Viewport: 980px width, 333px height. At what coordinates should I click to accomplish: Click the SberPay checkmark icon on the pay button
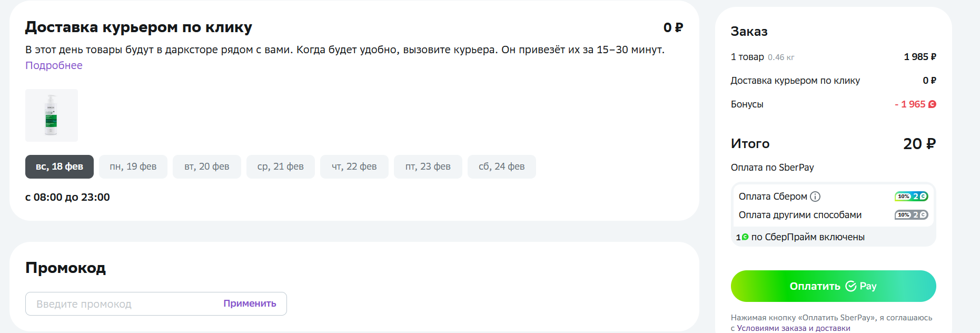point(851,286)
